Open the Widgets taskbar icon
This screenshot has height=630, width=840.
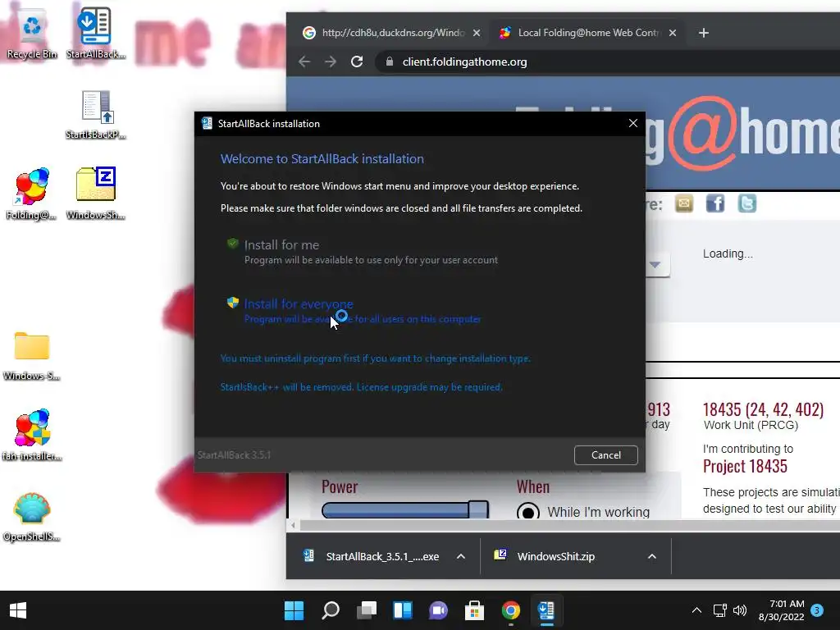pyautogui.click(x=402, y=610)
